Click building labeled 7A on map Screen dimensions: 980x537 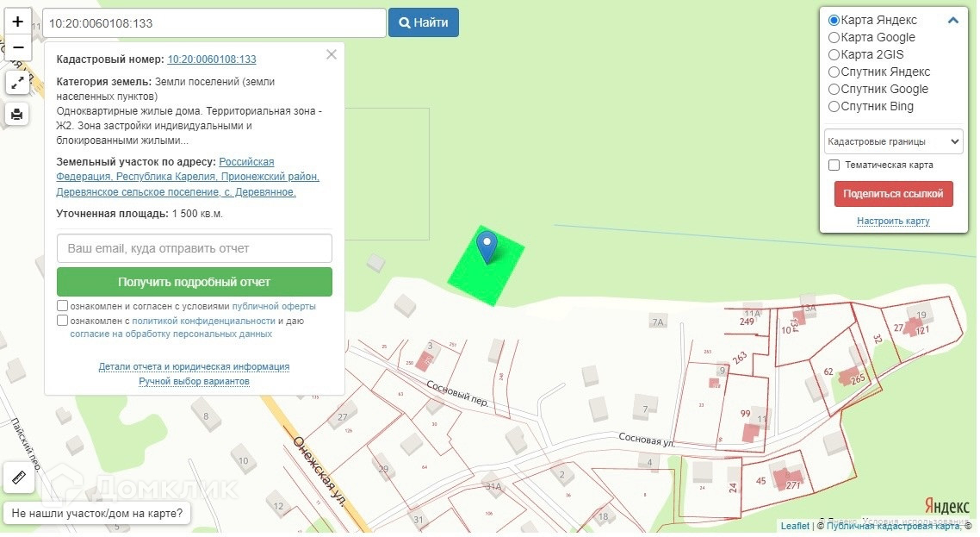click(x=658, y=322)
